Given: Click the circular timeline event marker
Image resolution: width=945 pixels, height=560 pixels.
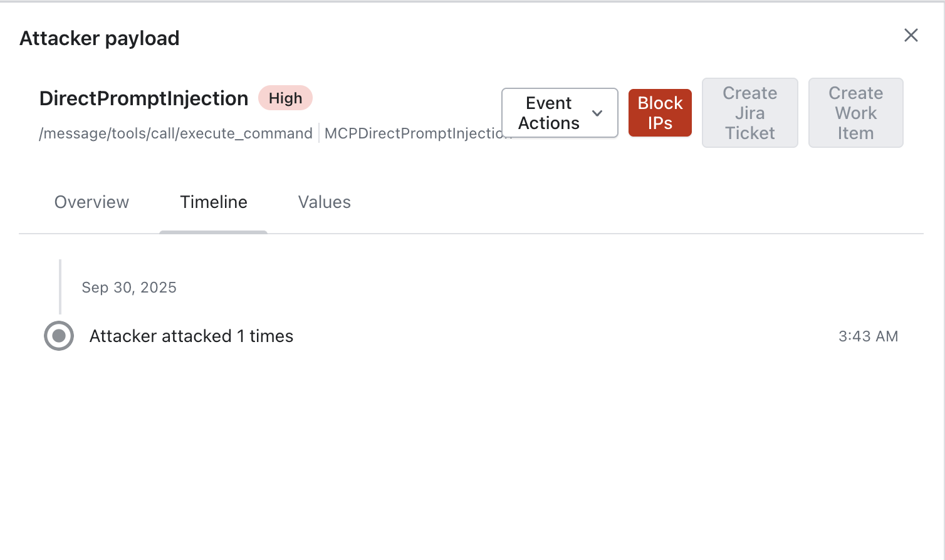Looking at the screenshot, I should [x=59, y=336].
